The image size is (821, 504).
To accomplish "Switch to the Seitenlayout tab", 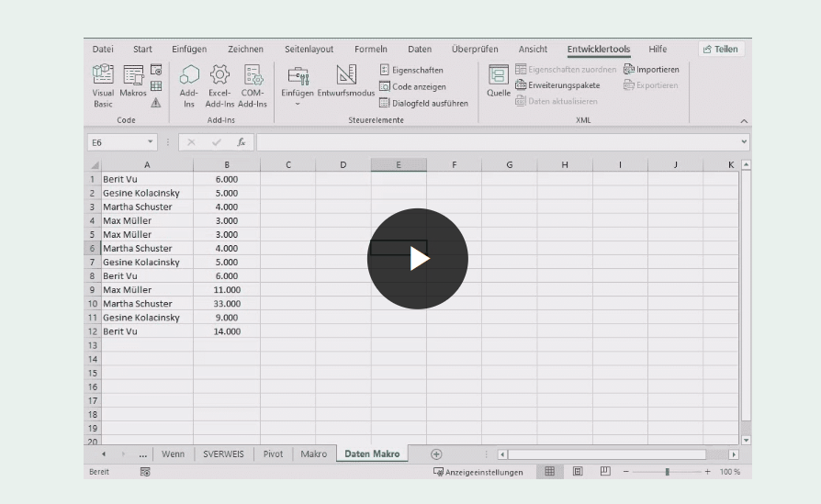I will pos(309,50).
